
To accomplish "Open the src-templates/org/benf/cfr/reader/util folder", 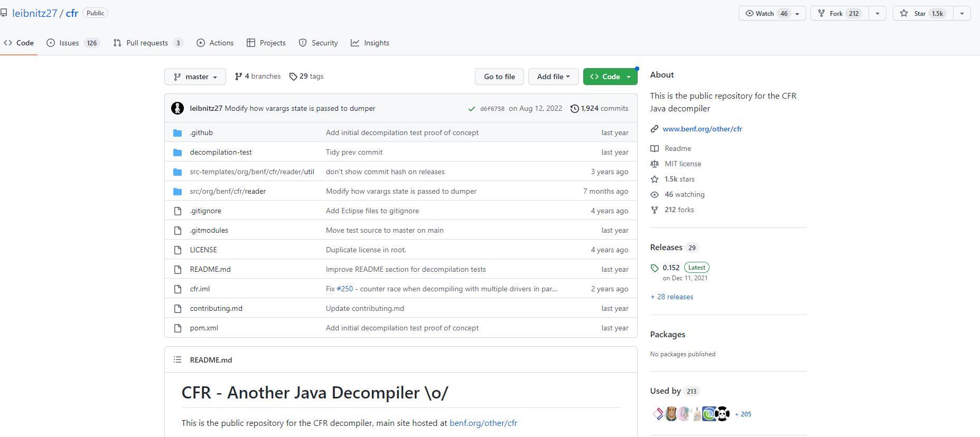I will click(252, 172).
